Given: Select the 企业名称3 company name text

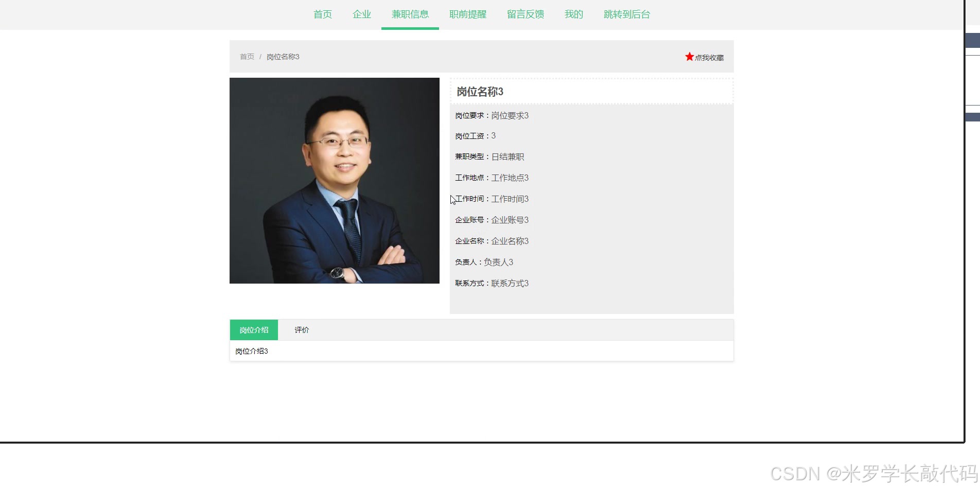Looking at the screenshot, I should [509, 240].
